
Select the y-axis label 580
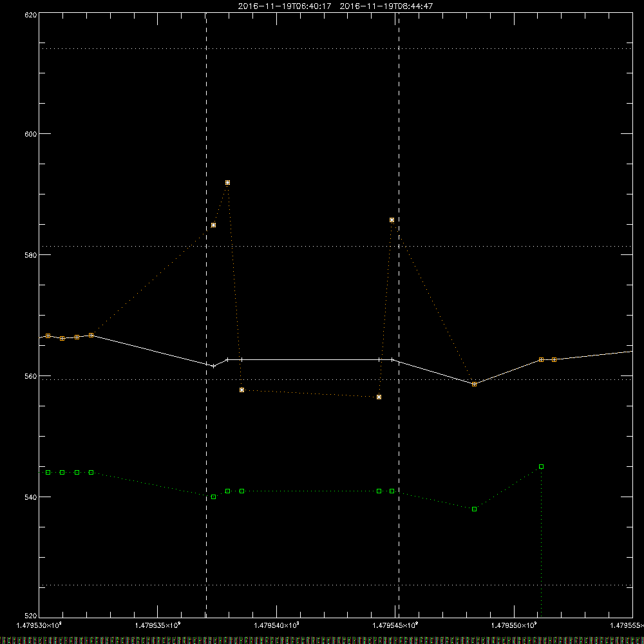(31, 254)
